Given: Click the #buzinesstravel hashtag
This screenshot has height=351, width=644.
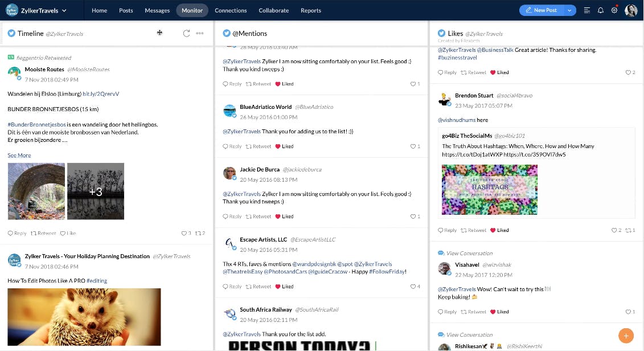Looking at the screenshot, I should [x=458, y=58].
